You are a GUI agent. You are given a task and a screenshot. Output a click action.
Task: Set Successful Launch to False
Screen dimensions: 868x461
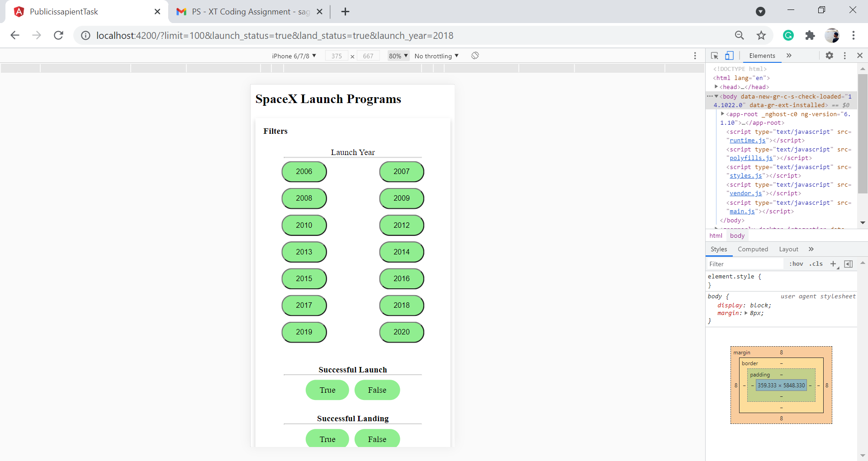[x=377, y=390]
